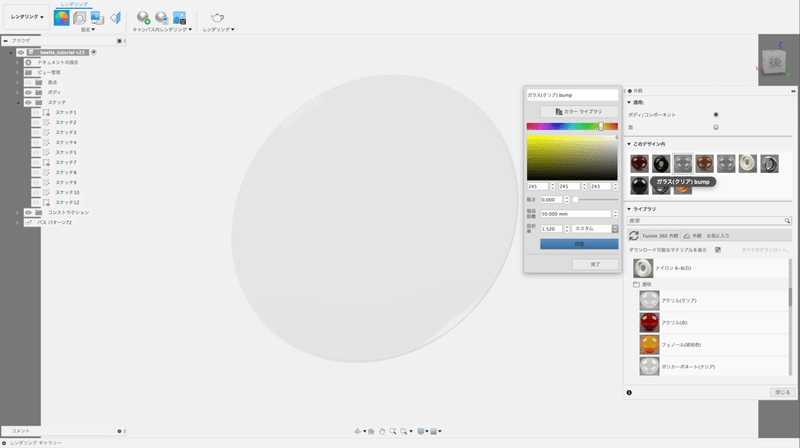The height and width of the screenshot is (448, 800).
Task: Open the レンダリング dropdown below the teapot
Action: tap(218, 30)
